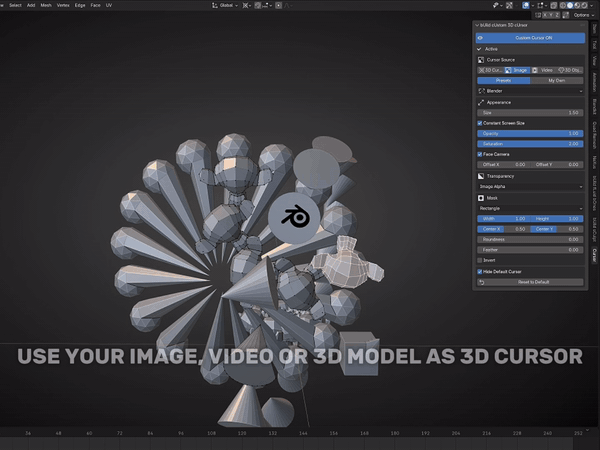The height and width of the screenshot is (450, 600).
Task: Open the Add menu
Action: point(31,5)
